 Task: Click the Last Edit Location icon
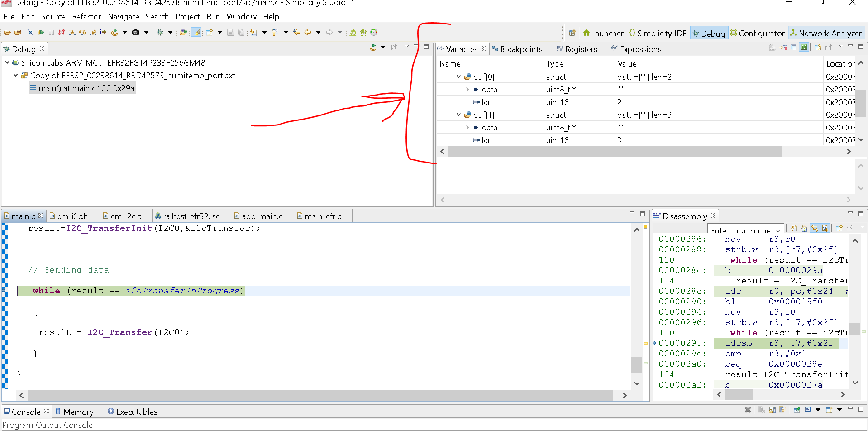(296, 32)
